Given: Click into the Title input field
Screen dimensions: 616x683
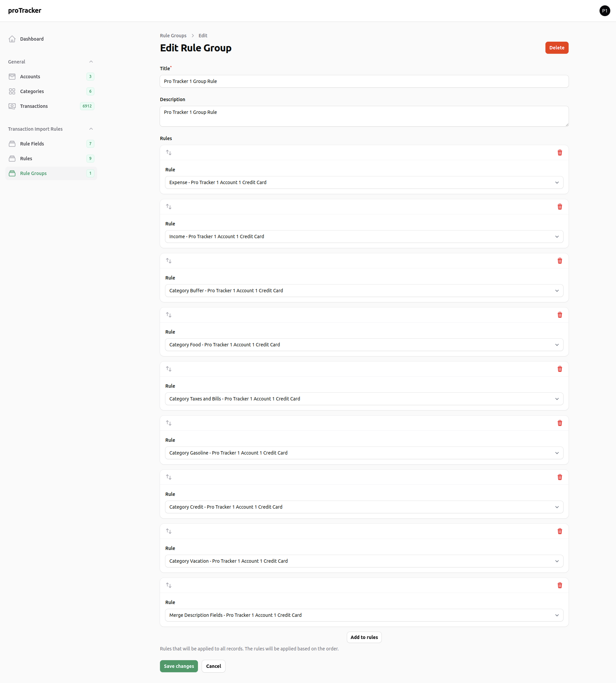Looking at the screenshot, I should point(364,81).
